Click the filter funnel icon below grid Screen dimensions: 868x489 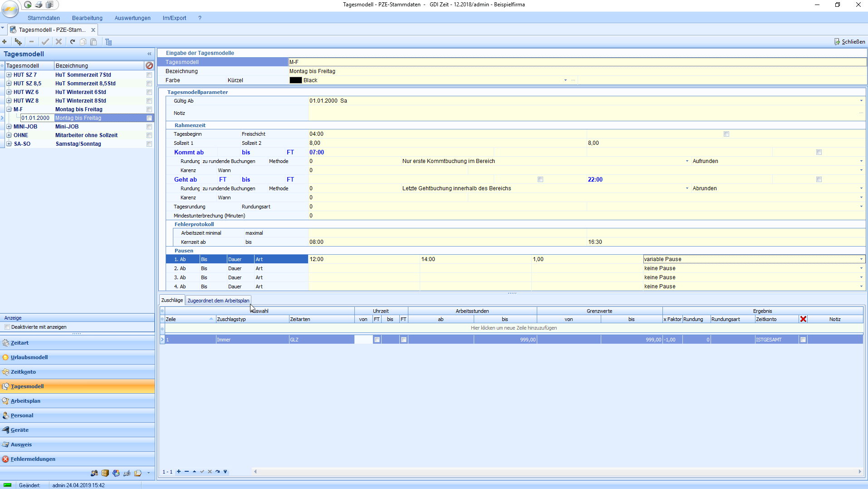point(226,472)
